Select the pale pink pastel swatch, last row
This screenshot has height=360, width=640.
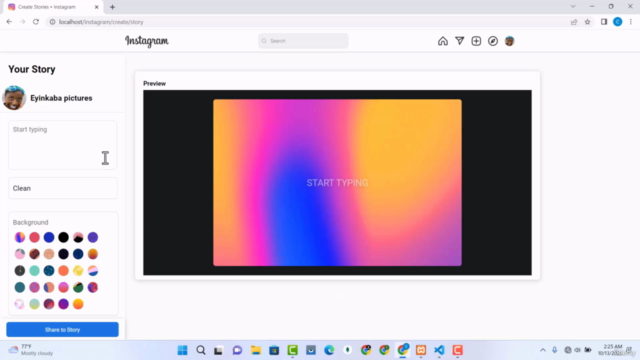(x=20, y=304)
